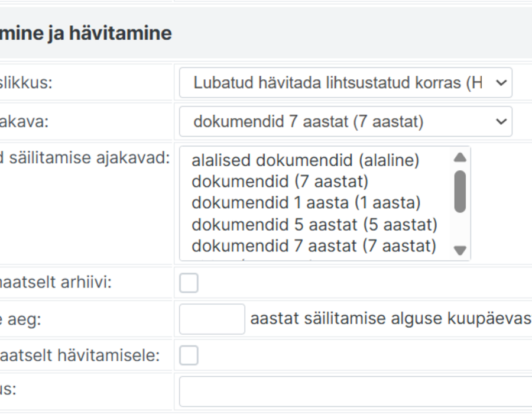
Task: Click the listbox scrollbar thumb
Action: coord(460,192)
